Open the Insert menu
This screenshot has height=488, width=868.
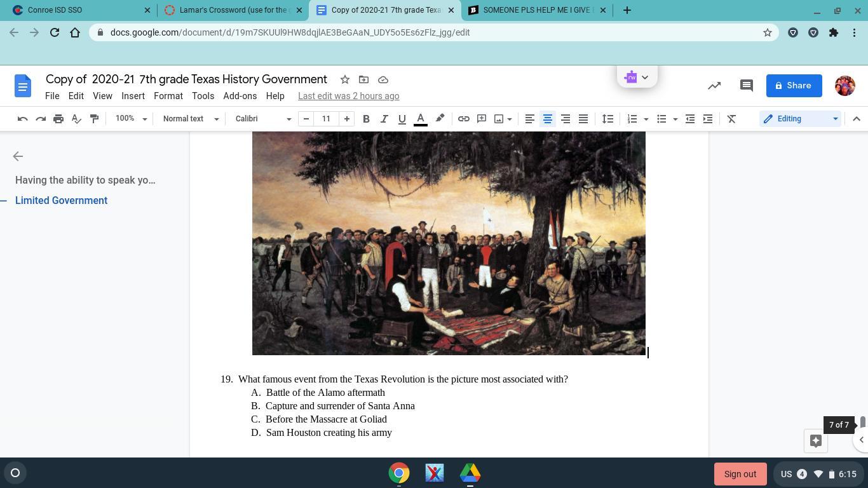point(133,96)
